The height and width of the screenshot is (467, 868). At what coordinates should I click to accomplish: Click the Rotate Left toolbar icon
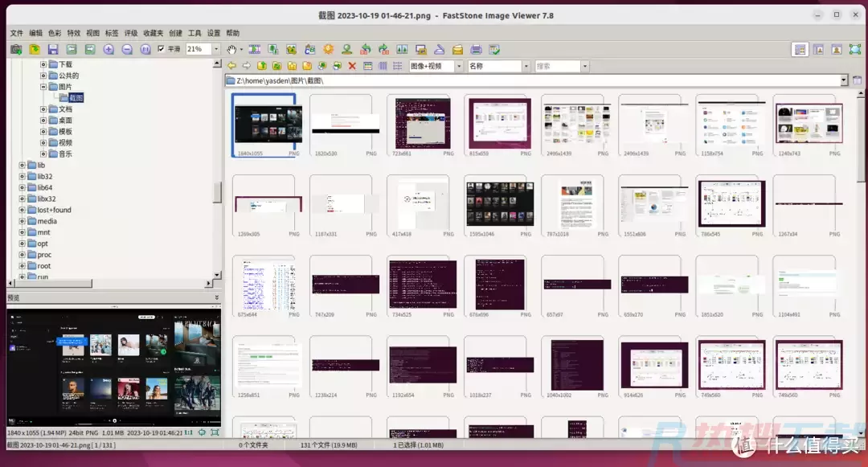pyautogui.click(x=366, y=50)
